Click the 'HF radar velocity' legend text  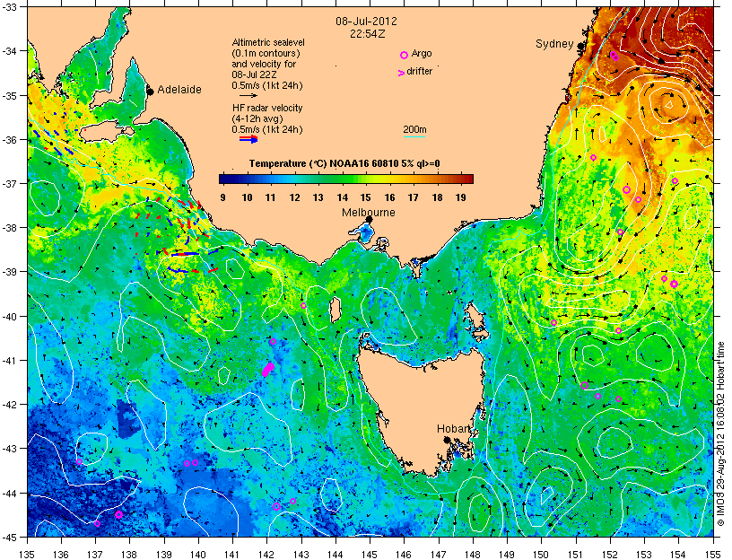(x=267, y=108)
